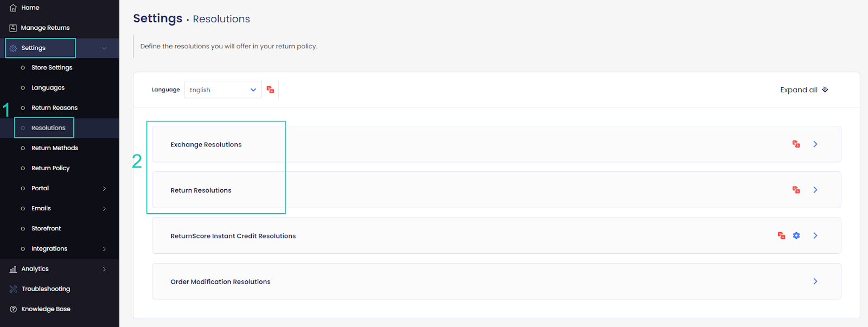This screenshot has height=327, width=868.
Task: Click Order Modification Resolutions title
Action: (220, 282)
